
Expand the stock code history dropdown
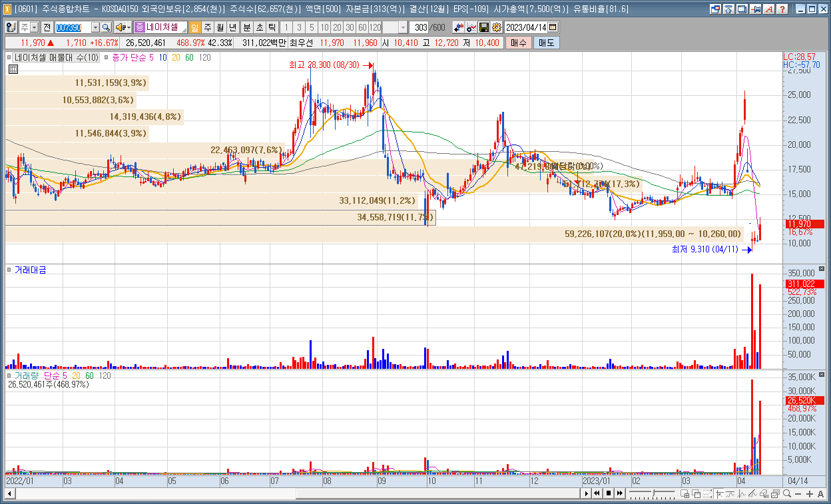[x=95, y=27]
